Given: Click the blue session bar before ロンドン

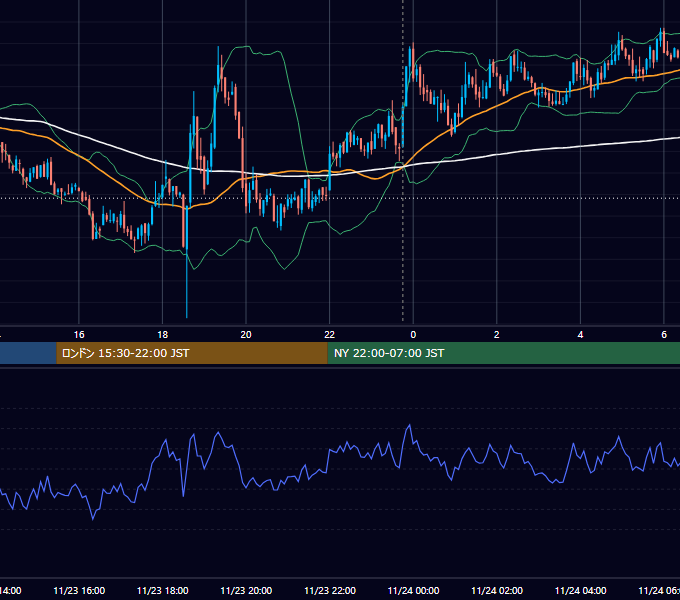Looking at the screenshot, I should point(28,353).
